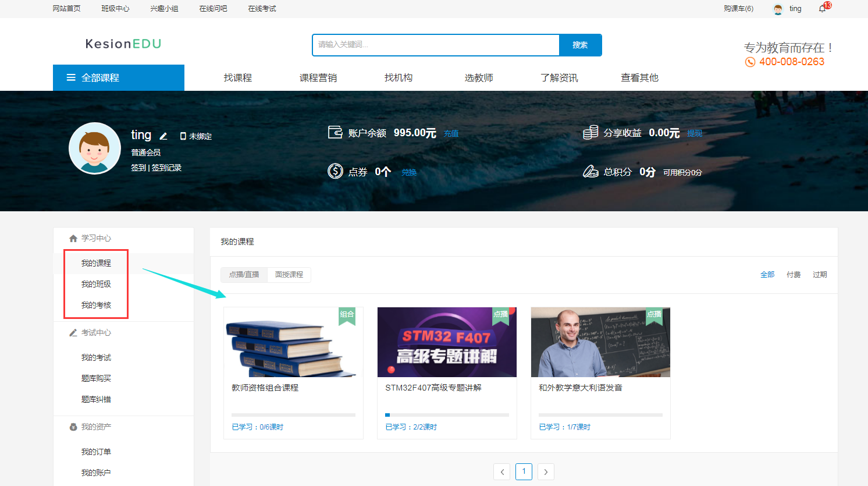The height and width of the screenshot is (486, 868).
Task: Open the 教师资格组合课程 course thumbnail
Action: [293, 342]
